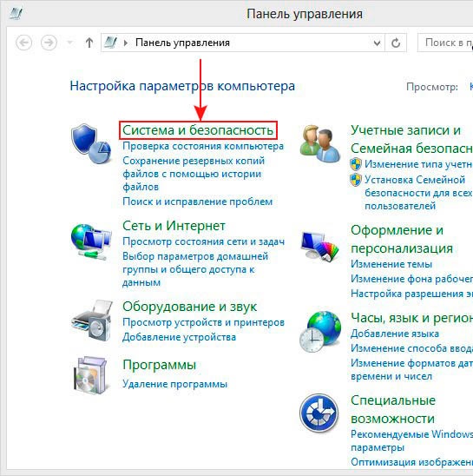Click Оптимизация изображения link
This screenshot has height=476, width=473.
coord(411,462)
